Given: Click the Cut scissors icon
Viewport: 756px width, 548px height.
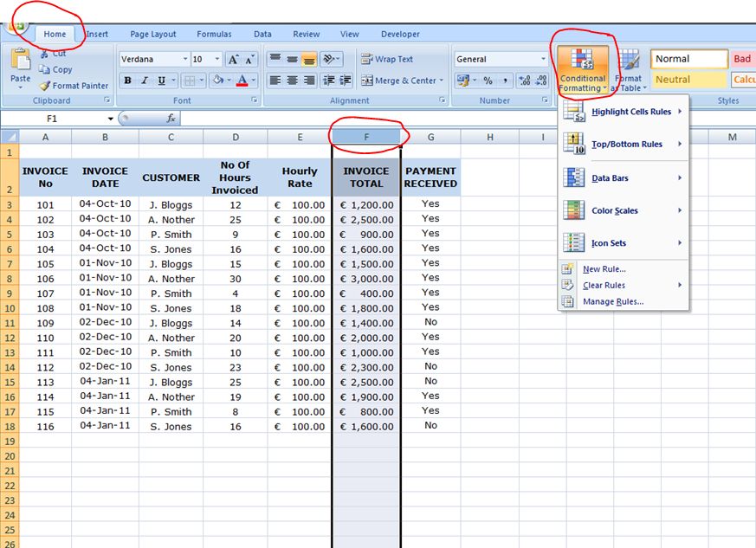Looking at the screenshot, I should coord(45,54).
